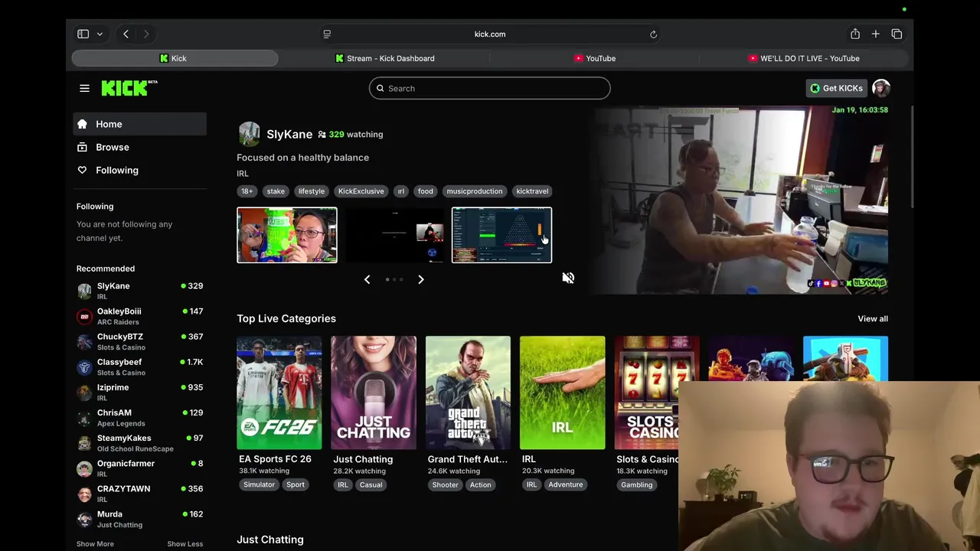Show previous featured streams arrow
This screenshot has height=551, width=980.
367,279
